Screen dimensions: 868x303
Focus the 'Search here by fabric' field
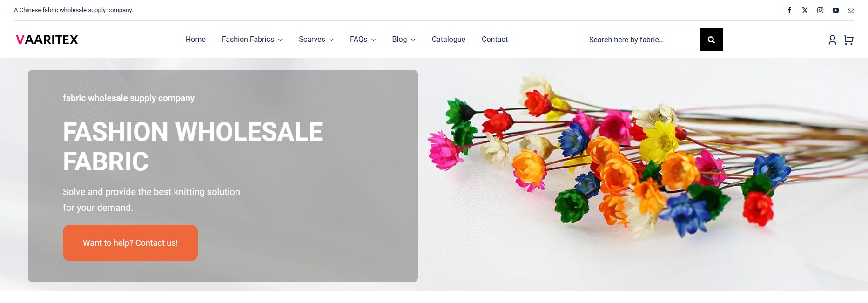point(640,40)
